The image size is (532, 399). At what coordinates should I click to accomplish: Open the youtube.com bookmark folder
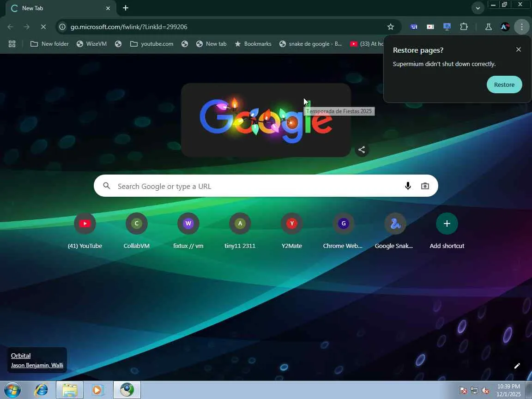(151, 44)
